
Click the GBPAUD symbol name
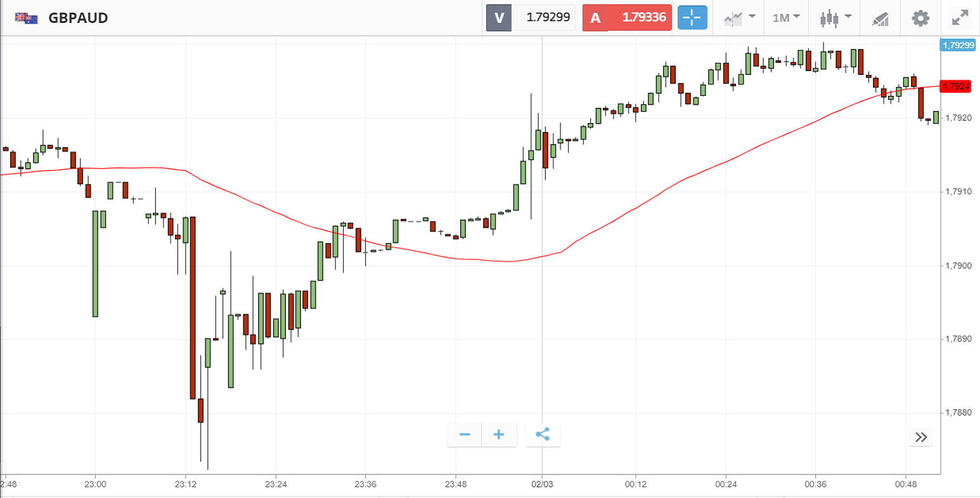pos(78,18)
